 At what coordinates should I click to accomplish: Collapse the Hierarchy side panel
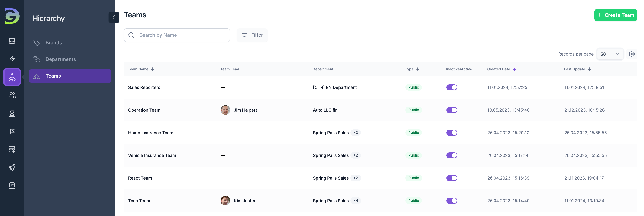pyautogui.click(x=114, y=18)
